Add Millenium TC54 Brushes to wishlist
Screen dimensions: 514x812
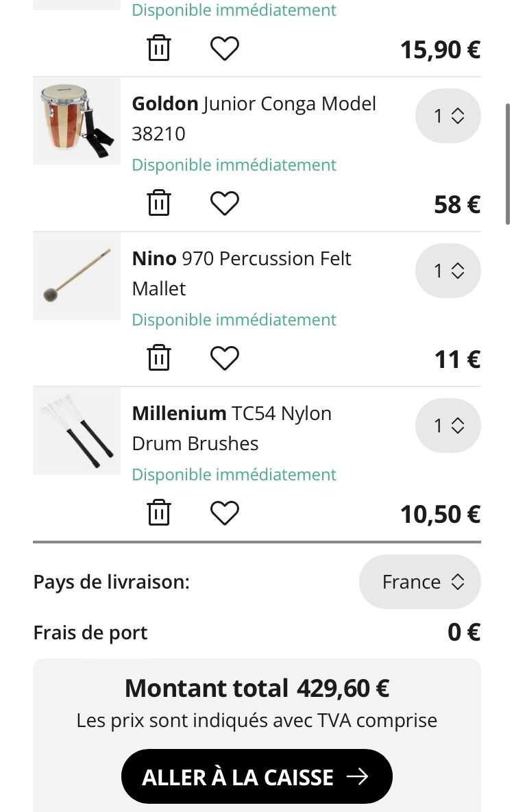[224, 513]
